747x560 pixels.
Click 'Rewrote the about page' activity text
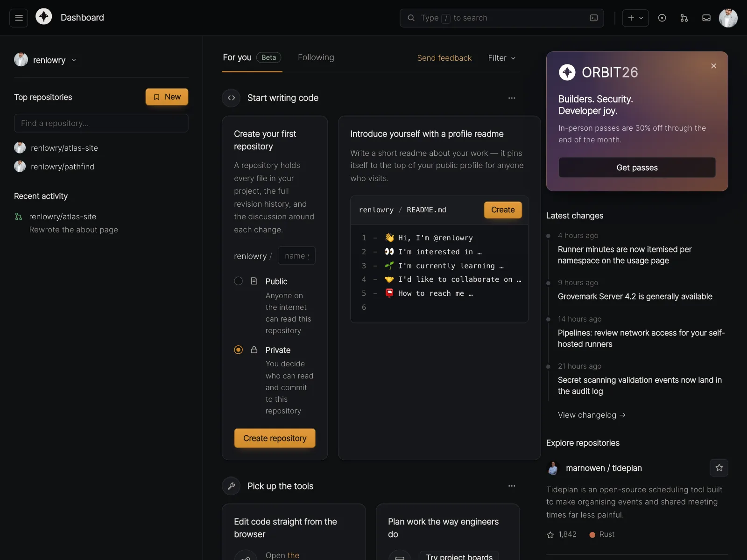pos(73,230)
